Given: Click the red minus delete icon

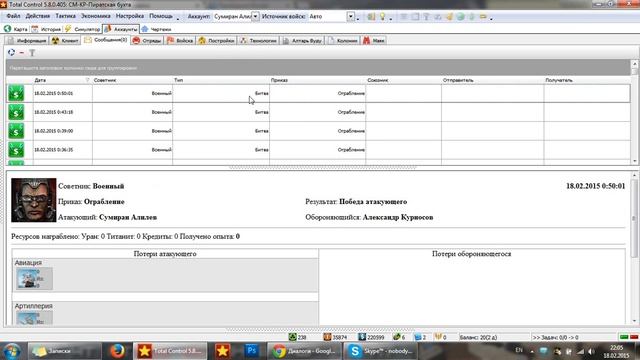Looking at the screenshot, I should (22, 53).
